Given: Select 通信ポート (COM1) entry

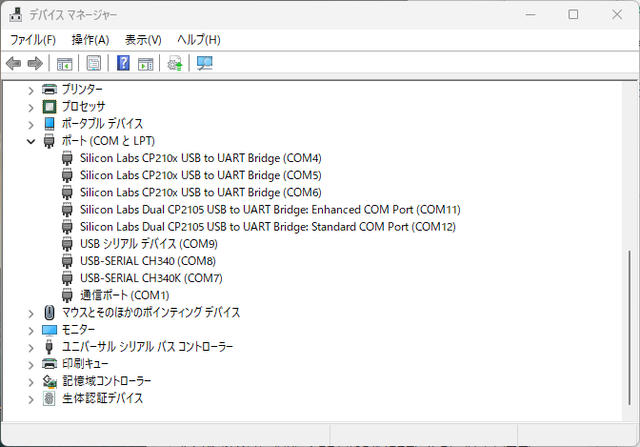Looking at the screenshot, I should 124,295.
